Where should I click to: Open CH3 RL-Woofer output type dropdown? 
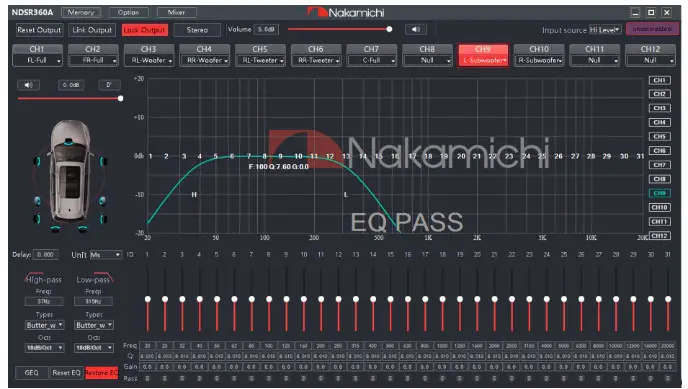point(149,61)
